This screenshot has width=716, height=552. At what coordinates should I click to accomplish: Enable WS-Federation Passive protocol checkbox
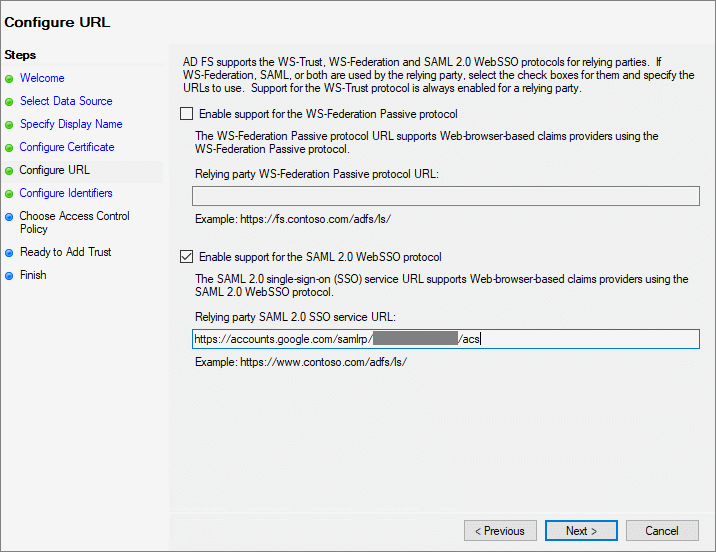[186, 114]
